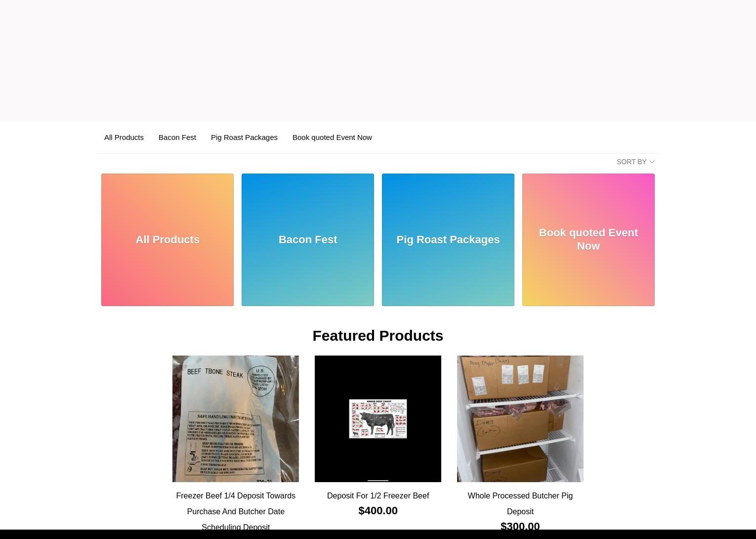The width and height of the screenshot is (756, 539).
Task: Click the $300.00 pig deposit price
Action: point(520,526)
